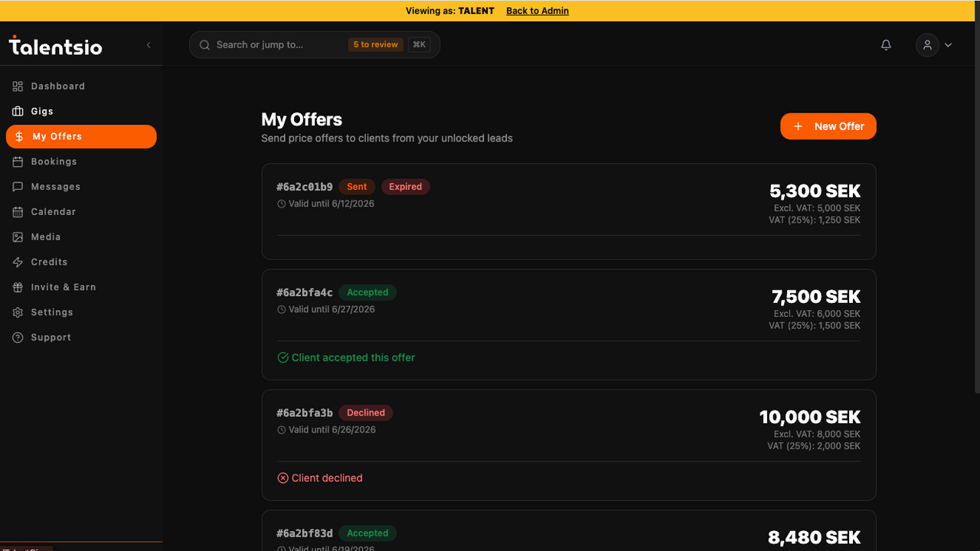Viewport: 980px width, 551px height.
Task: Collapse the sidebar with the chevron
Action: (x=149, y=45)
